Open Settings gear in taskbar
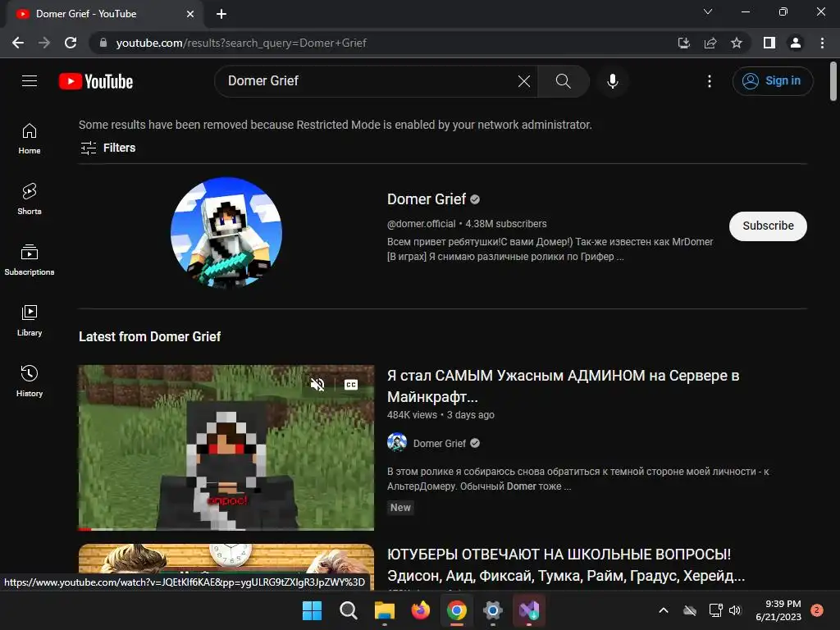 point(493,610)
